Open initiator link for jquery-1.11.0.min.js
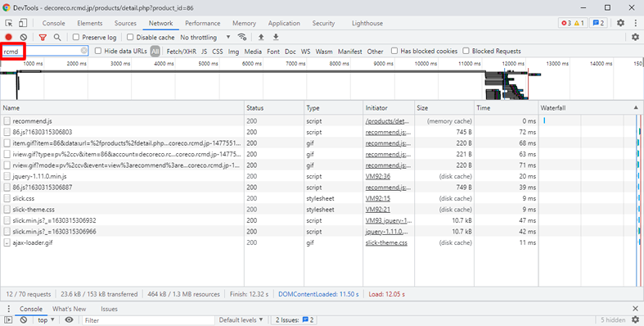 378,176
